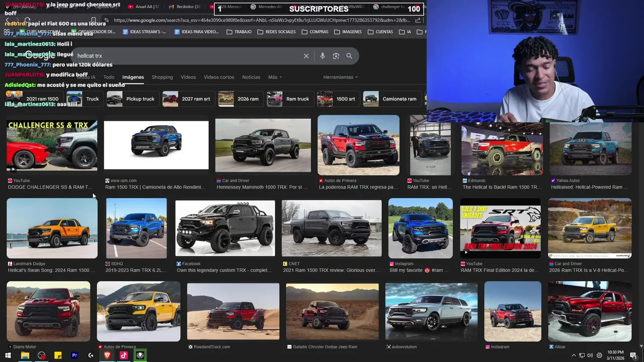Expand the Más search filter menu
The width and height of the screenshot is (644, 362).
(275, 77)
